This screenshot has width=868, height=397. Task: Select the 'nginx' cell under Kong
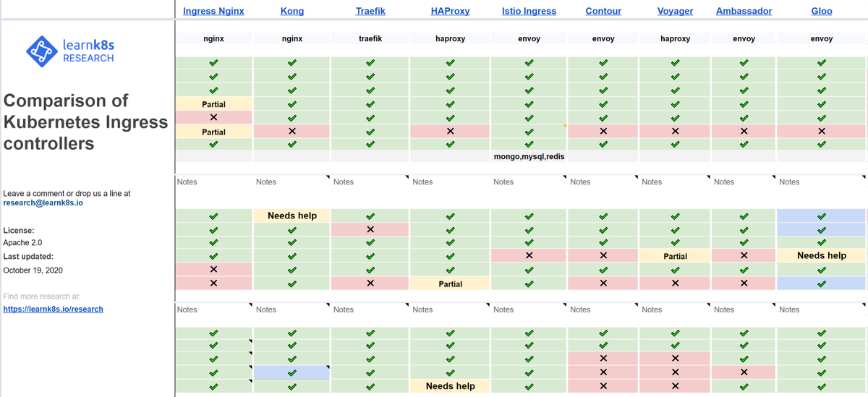pos(292,39)
